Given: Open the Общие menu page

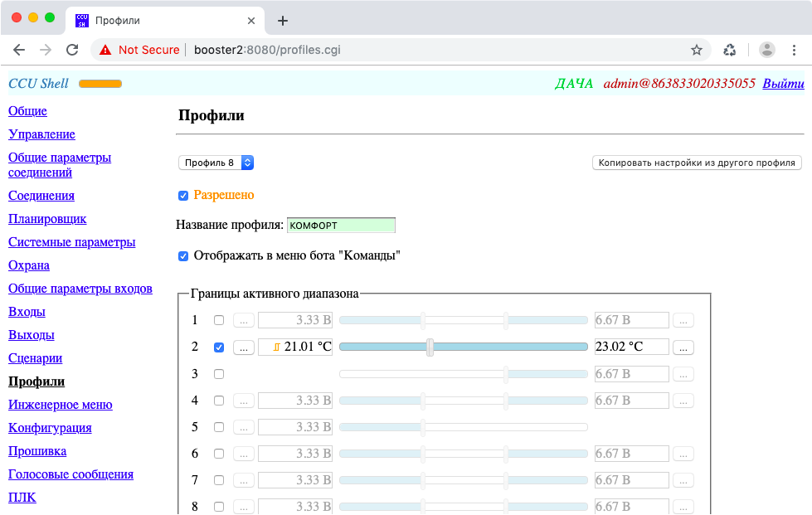Looking at the screenshot, I should [27, 111].
